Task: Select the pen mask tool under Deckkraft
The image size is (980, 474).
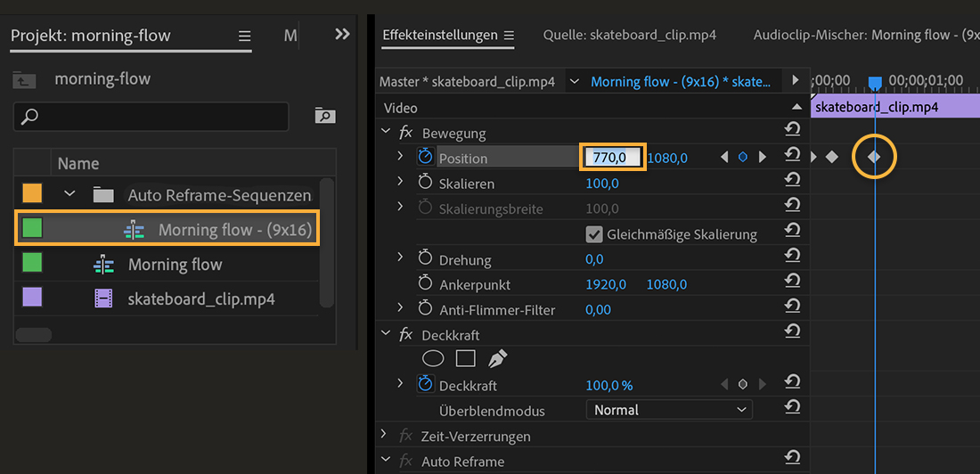Action: coord(497,359)
